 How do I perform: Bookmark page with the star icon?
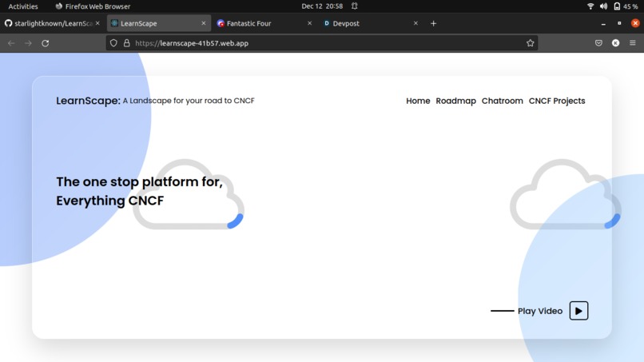click(531, 43)
